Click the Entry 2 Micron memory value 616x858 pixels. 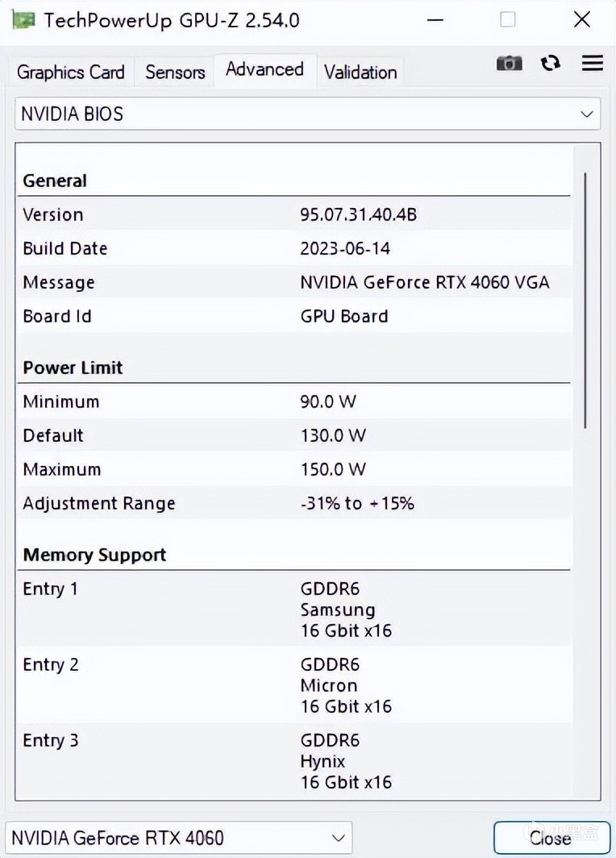346,685
